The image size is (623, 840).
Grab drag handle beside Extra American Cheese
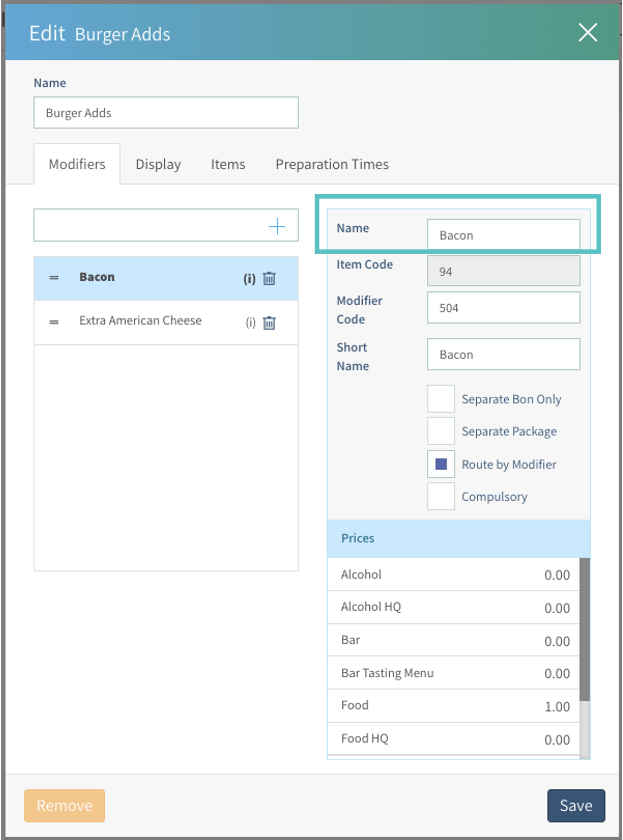[54, 322]
